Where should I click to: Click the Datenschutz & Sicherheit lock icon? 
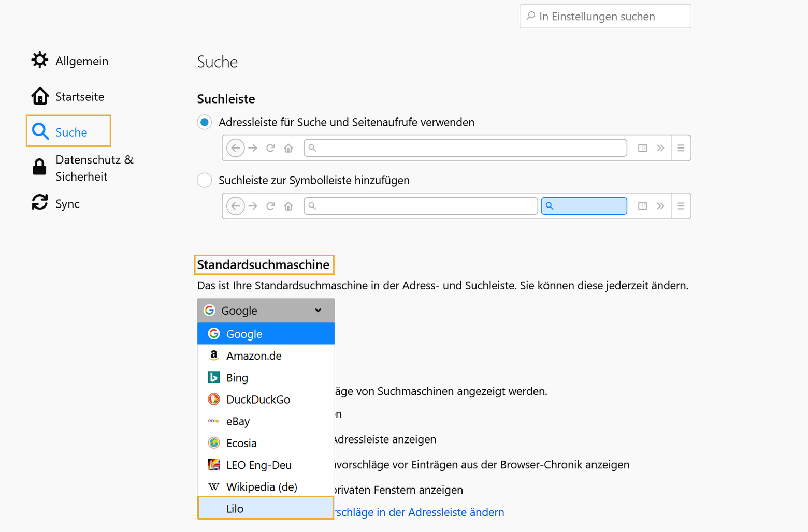[40, 167]
